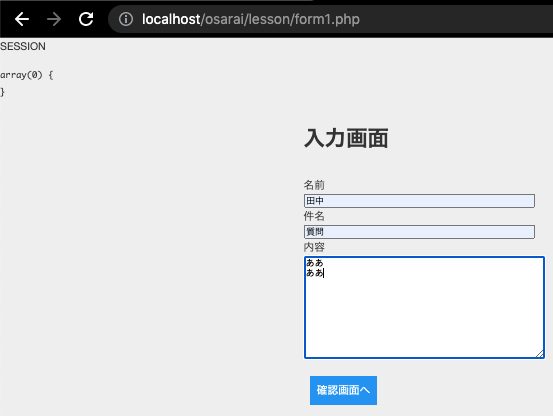Click the 件名 input field containing 質問
This screenshot has height=416, width=553.
pyautogui.click(x=419, y=232)
